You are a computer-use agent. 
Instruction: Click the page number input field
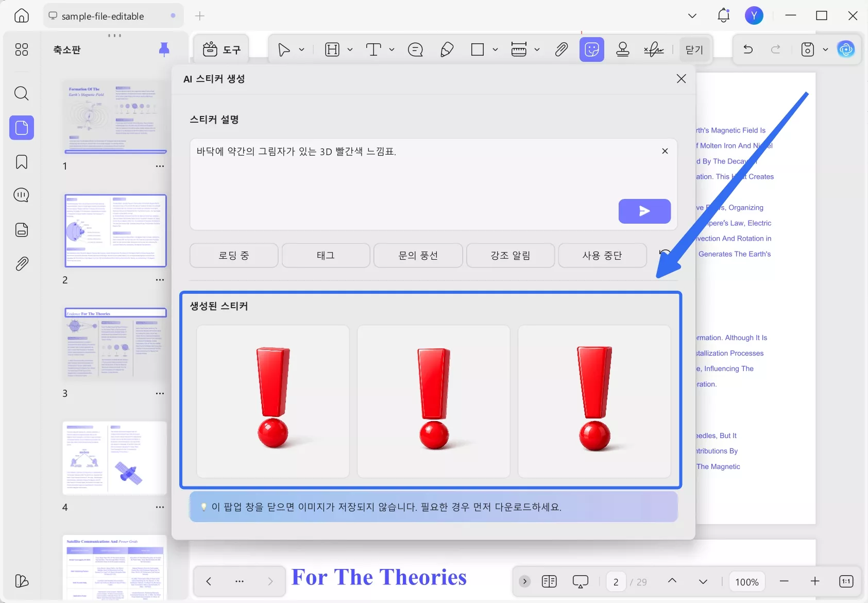tap(616, 582)
